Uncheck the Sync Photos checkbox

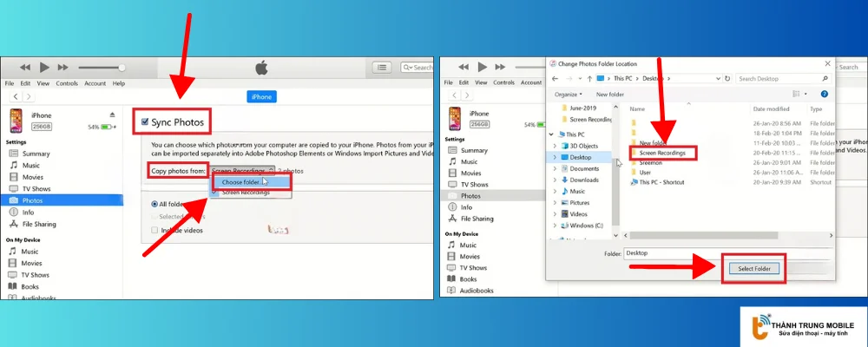144,122
